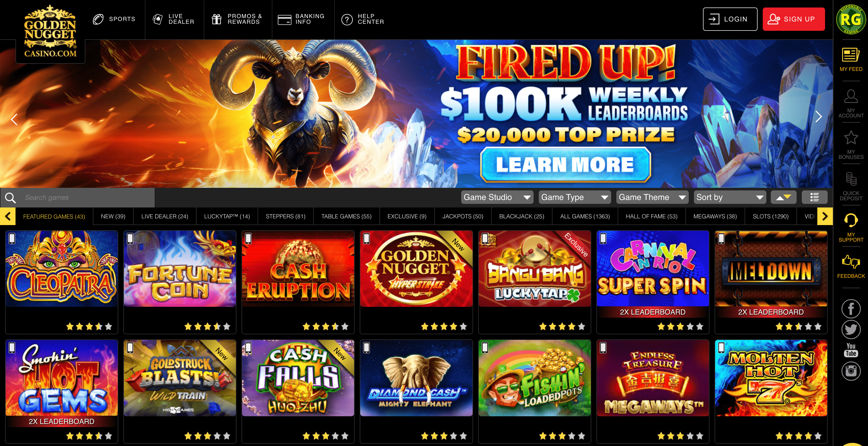868x446 pixels.
Task: Visit the Twitter page icon
Action: 851,329
